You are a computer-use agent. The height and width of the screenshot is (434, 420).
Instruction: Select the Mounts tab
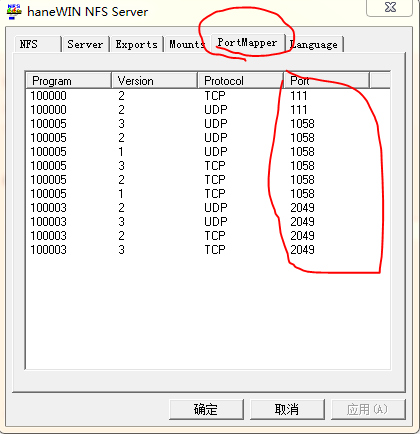[187, 44]
